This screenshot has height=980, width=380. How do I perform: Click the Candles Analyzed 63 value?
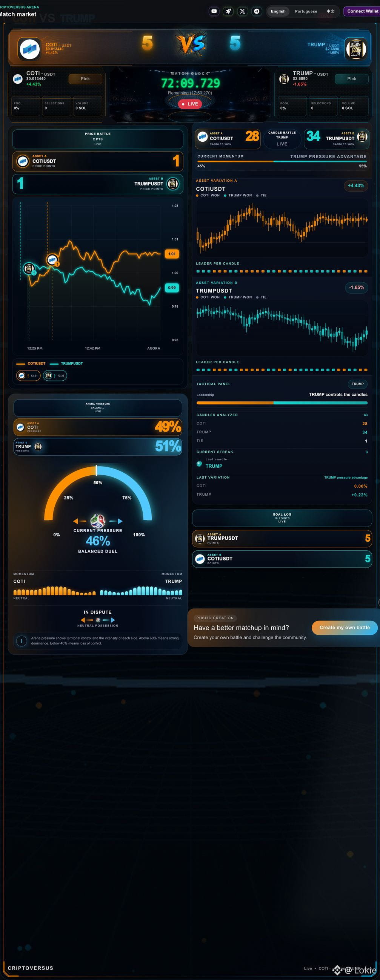point(366,415)
